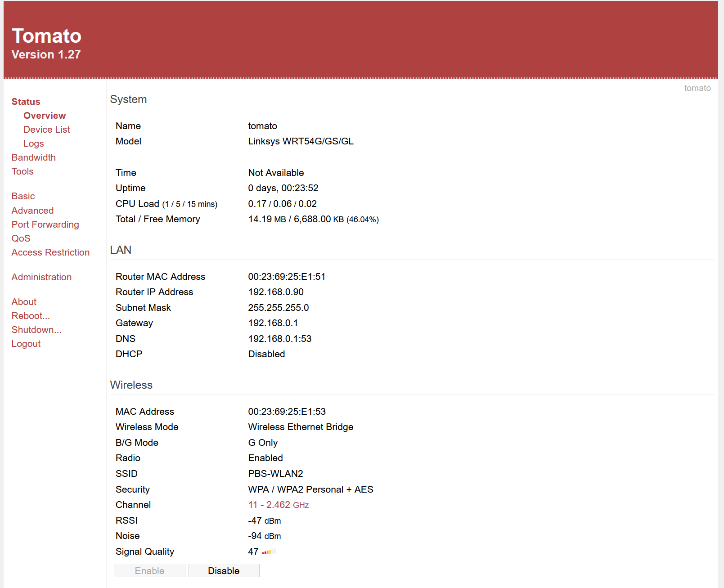724x588 pixels.
Task: Select Overview in the sidebar
Action: point(45,116)
